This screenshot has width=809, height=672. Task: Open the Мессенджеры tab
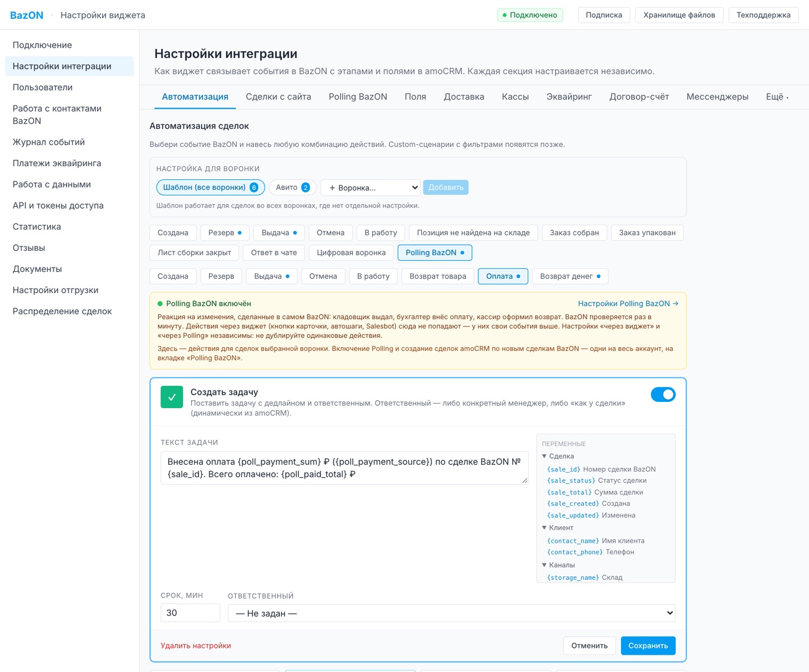coord(718,96)
